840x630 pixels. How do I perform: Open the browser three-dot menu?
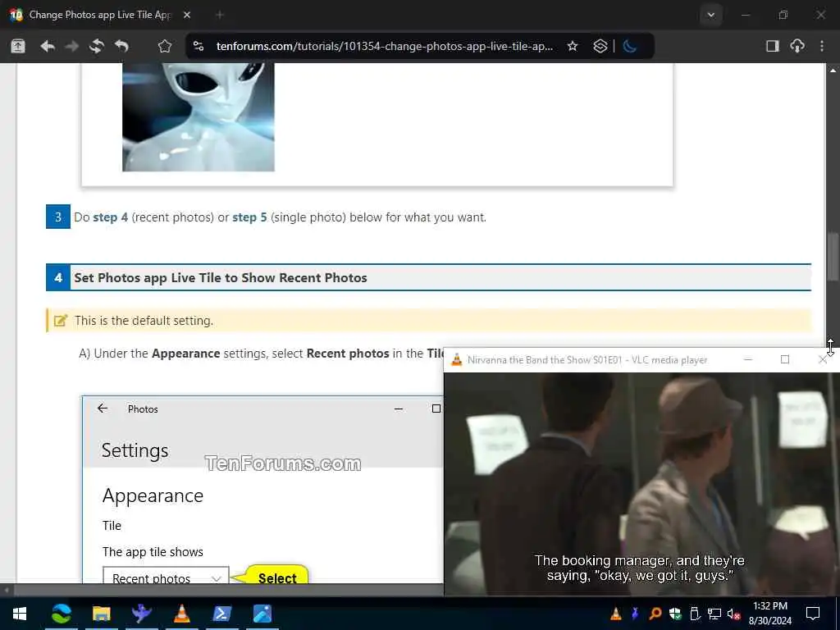click(x=822, y=46)
